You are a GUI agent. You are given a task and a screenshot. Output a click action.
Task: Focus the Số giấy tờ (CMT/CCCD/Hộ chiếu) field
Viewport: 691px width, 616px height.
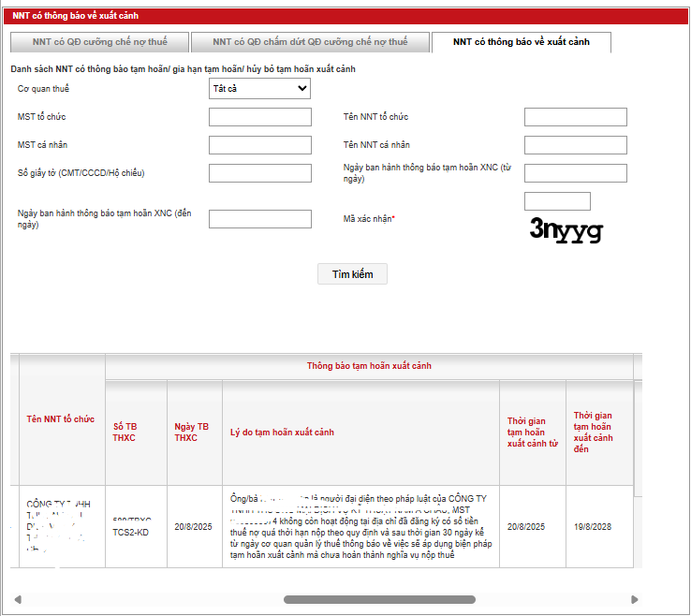pyautogui.click(x=259, y=173)
